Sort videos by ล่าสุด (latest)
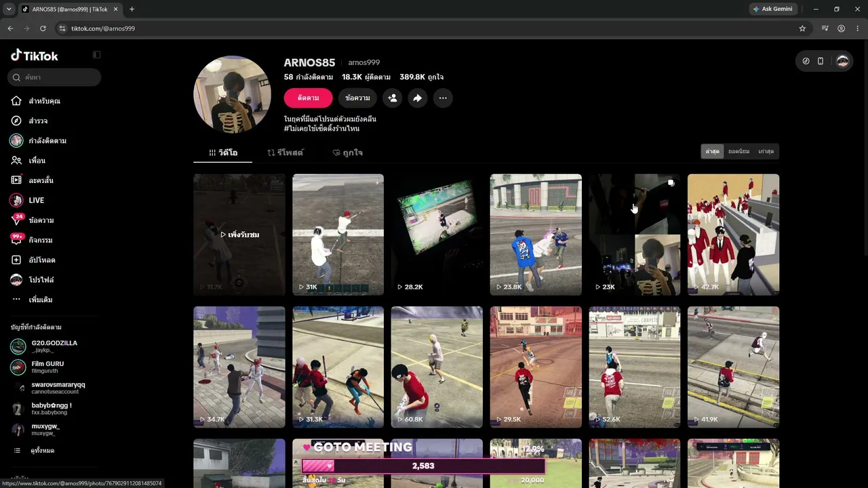Image resolution: width=868 pixels, height=488 pixels. 712,151
